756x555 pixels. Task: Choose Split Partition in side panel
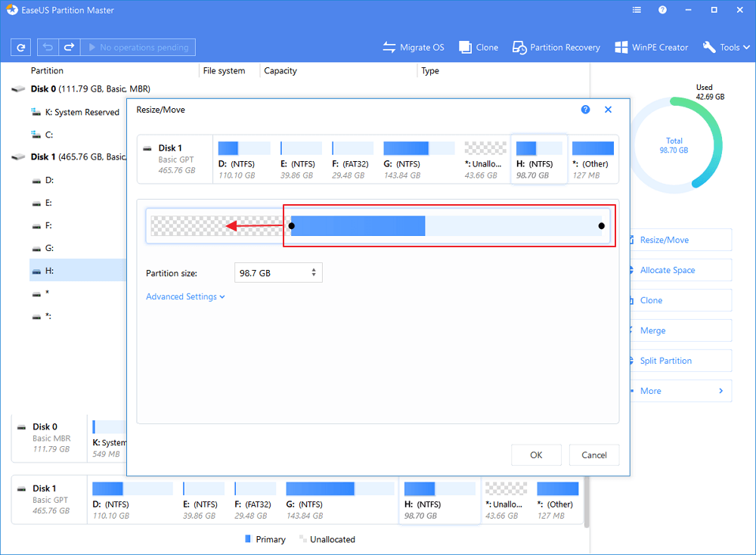[665, 361]
